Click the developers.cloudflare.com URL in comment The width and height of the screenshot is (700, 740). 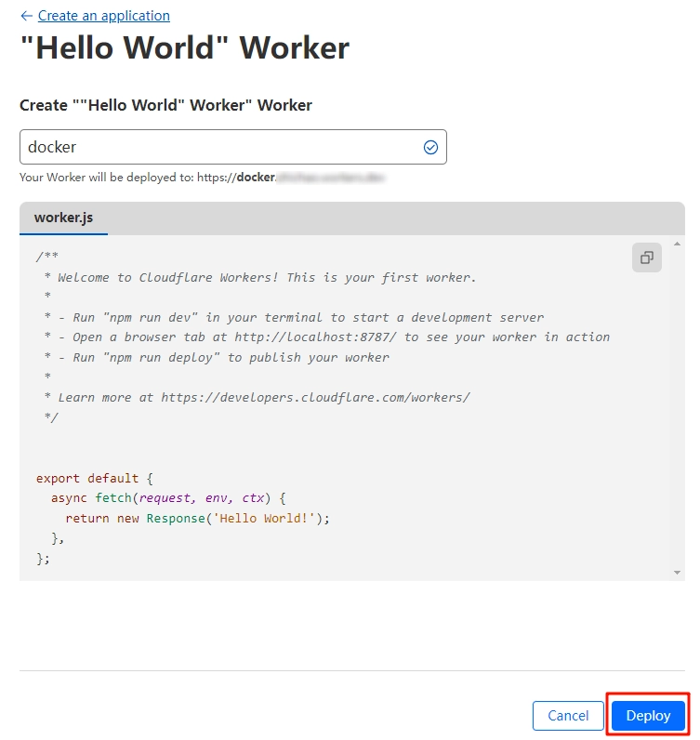coord(315,397)
